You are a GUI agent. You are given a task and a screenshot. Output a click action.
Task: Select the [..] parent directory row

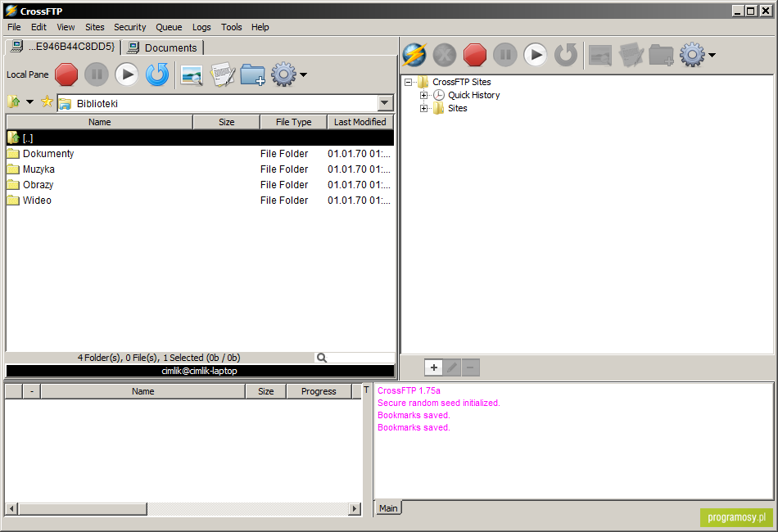[200, 138]
